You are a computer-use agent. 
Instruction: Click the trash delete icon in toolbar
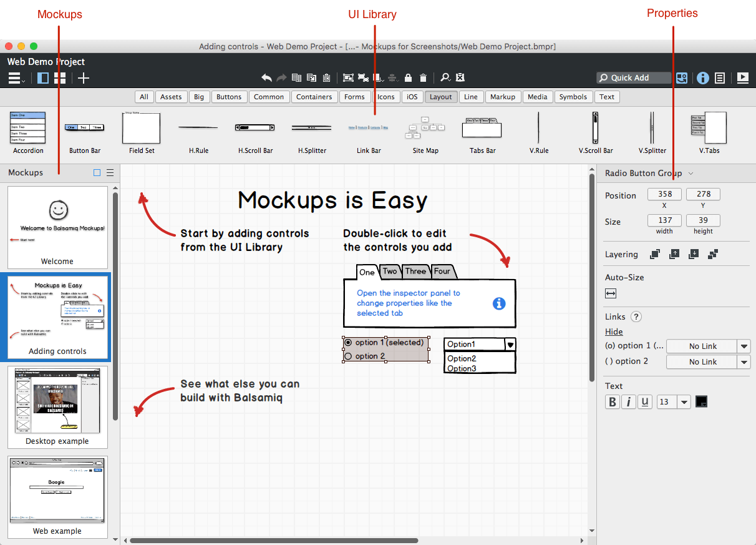(424, 78)
